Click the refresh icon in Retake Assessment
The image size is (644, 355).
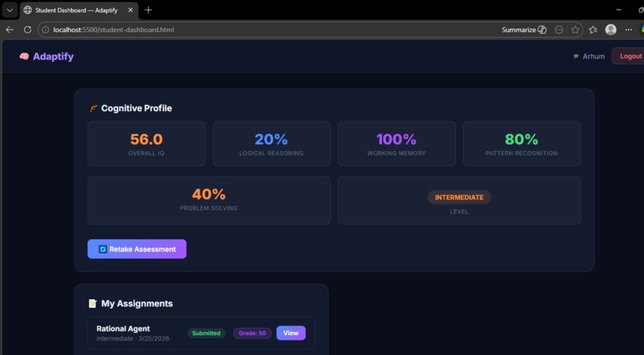[x=103, y=249]
